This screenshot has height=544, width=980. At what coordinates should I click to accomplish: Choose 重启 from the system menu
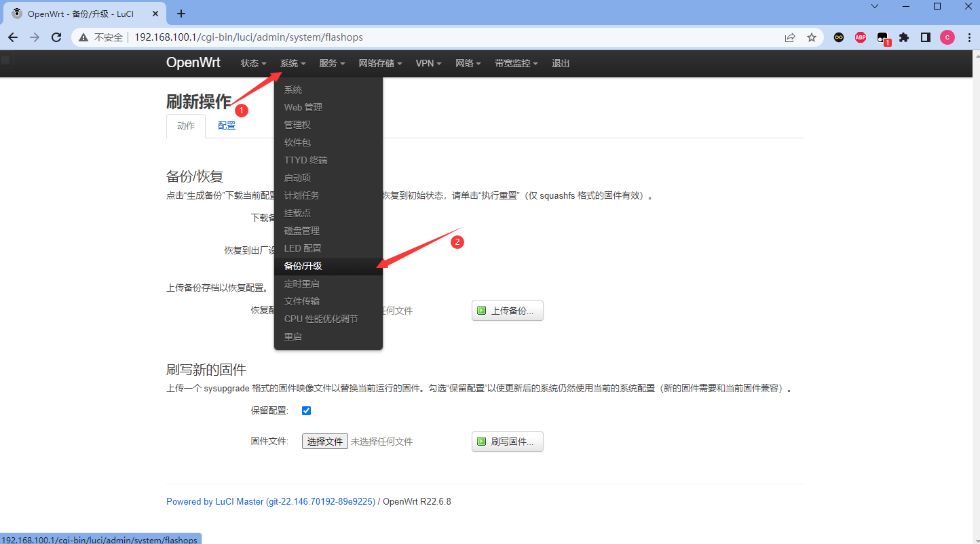click(328, 336)
